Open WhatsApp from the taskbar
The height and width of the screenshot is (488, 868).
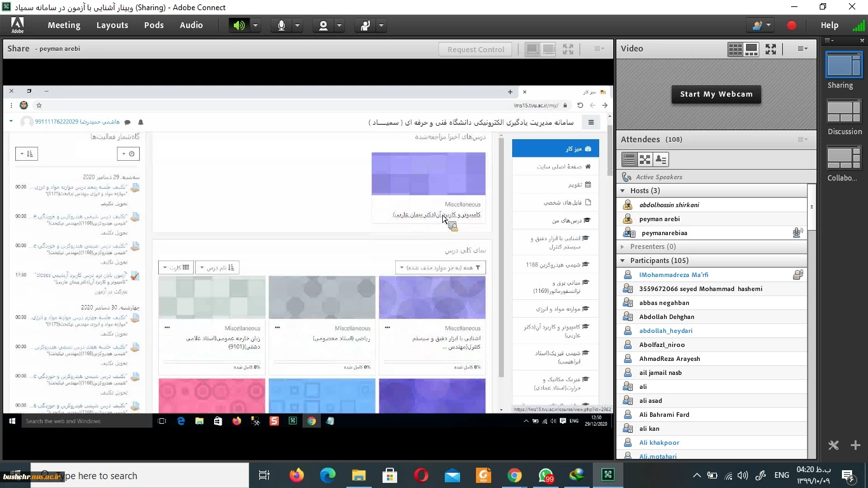tap(546, 475)
